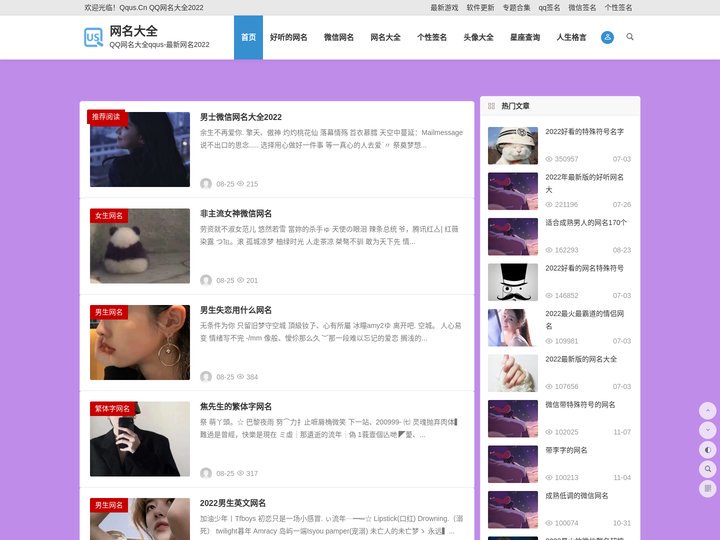
Task: Open hot article 2022年最新版的好听网名大
Action: (x=585, y=183)
